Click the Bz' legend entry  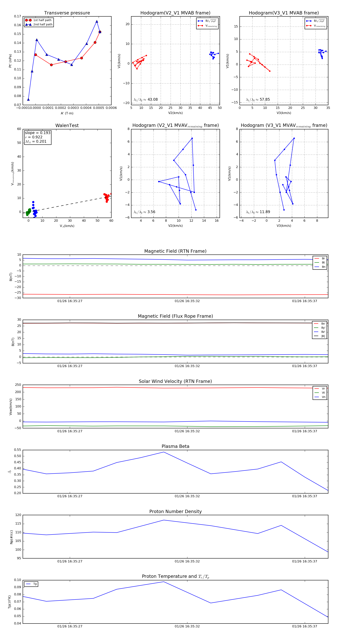[320, 332]
